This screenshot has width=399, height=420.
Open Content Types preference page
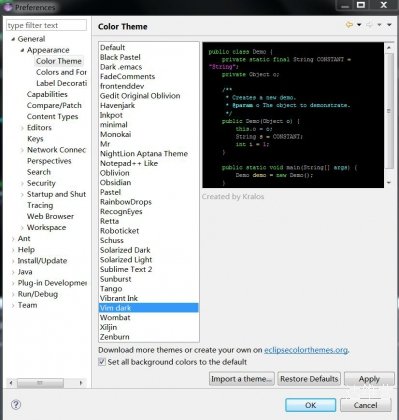click(52, 116)
